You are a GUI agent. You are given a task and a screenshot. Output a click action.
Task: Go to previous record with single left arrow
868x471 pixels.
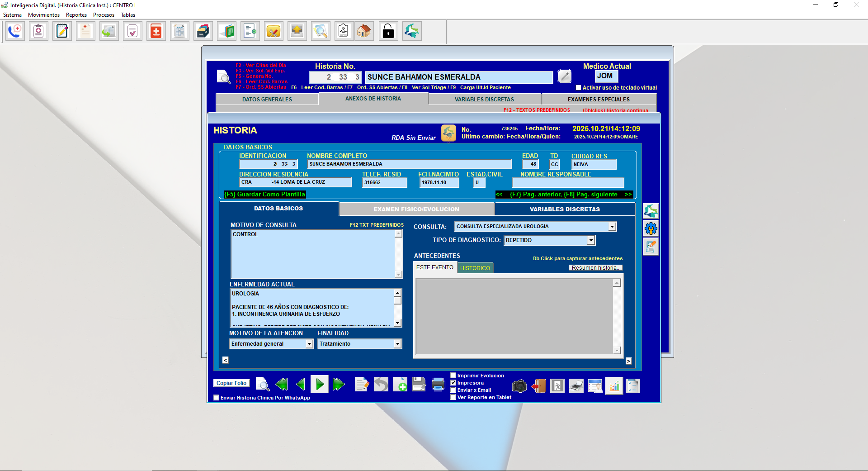point(301,385)
